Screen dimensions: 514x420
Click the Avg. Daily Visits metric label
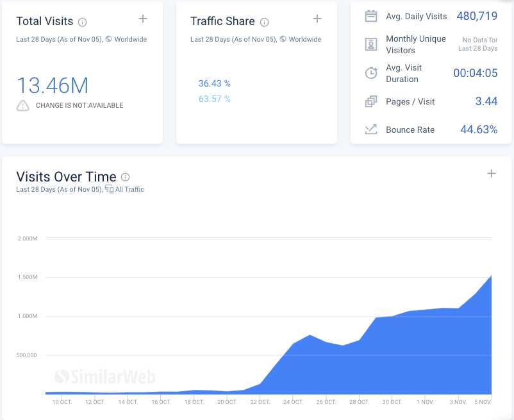(417, 17)
